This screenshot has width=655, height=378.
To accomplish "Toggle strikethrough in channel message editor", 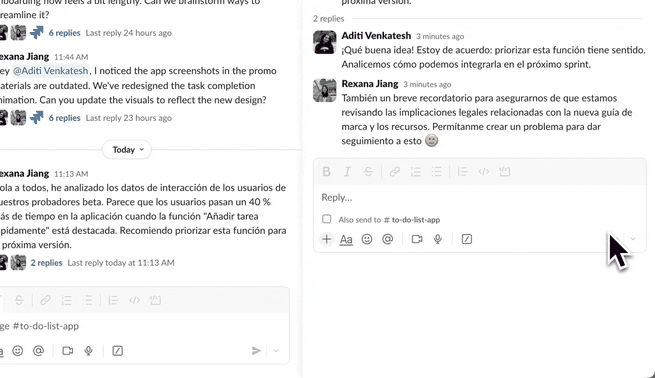I will point(19,300).
